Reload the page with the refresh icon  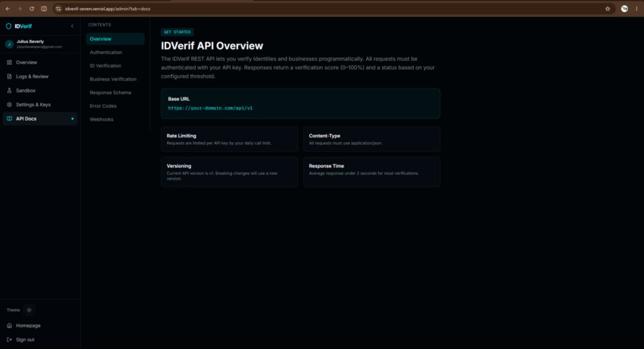click(32, 9)
